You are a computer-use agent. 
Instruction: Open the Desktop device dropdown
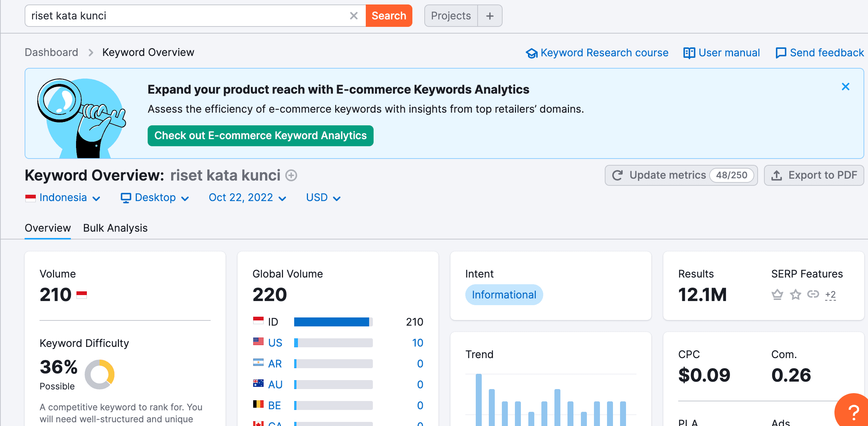[155, 198]
